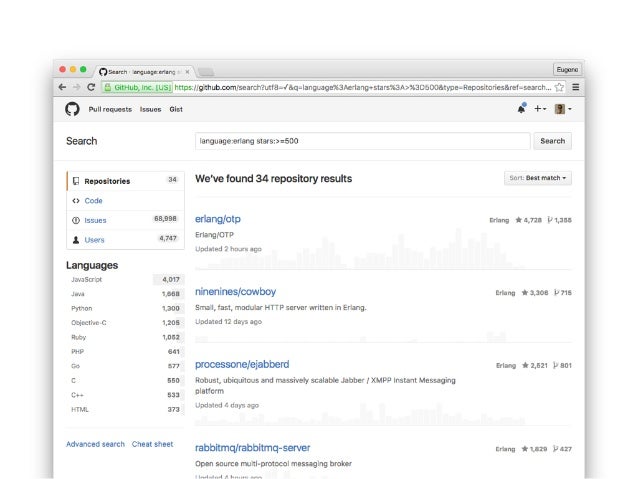Filter by Python language
Image resolution: width=638 pixels, height=479 pixels.
[x=125, y=308]
